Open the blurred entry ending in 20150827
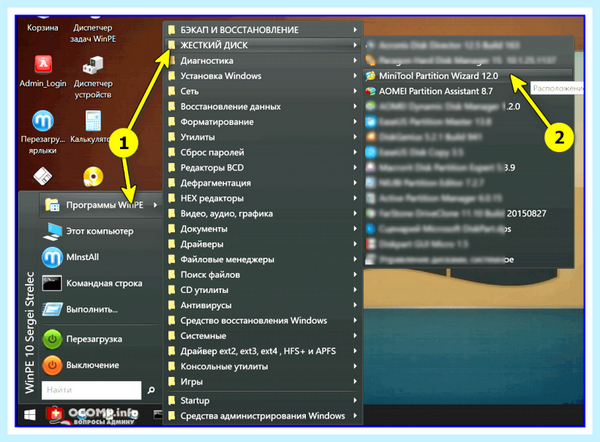This screenshot has height=442, width=600. coord(468,214)
